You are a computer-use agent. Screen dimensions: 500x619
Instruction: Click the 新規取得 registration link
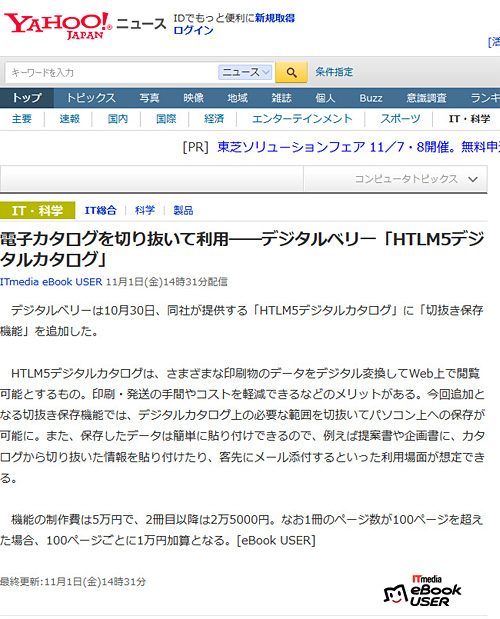point(275,18)
